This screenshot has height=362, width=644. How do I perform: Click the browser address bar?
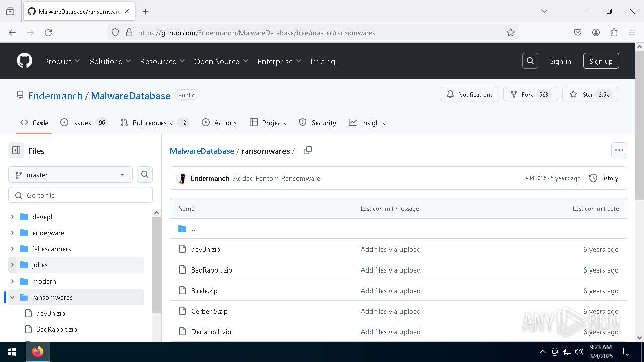[x=312, y=32]
